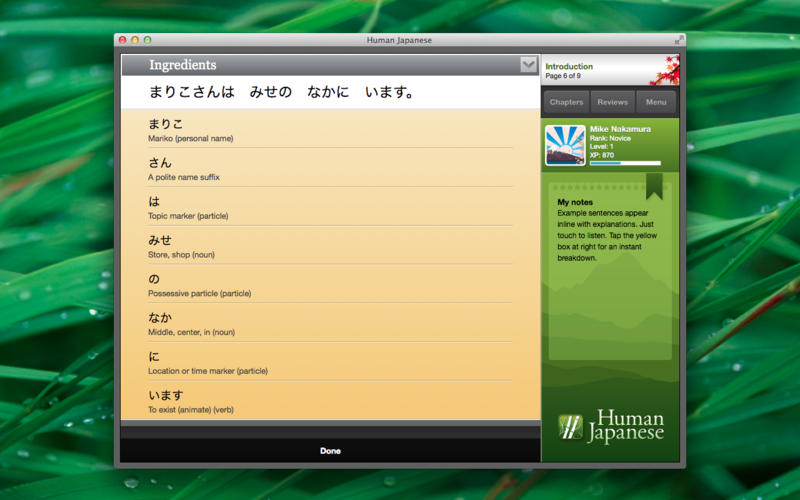Click the Done button
This screenshot has width=800, height=500.
pyautogui.click(x=330, y=451)
